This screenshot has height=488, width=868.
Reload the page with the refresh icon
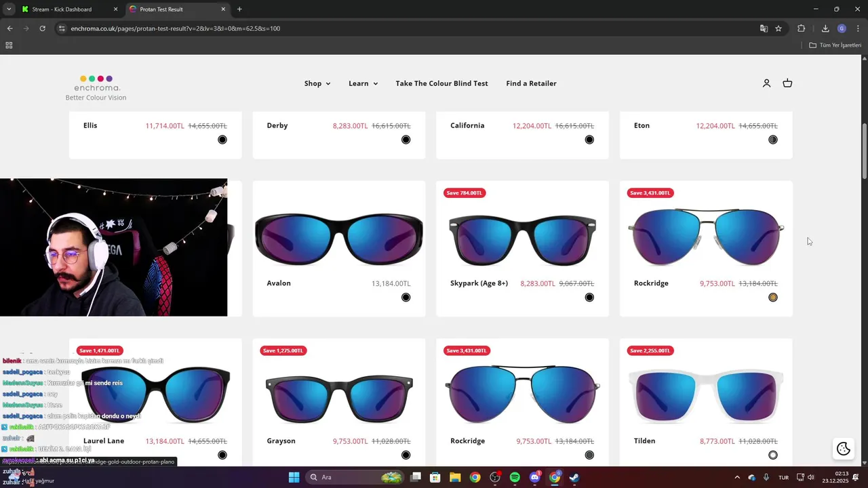click(x=42, y=28)
